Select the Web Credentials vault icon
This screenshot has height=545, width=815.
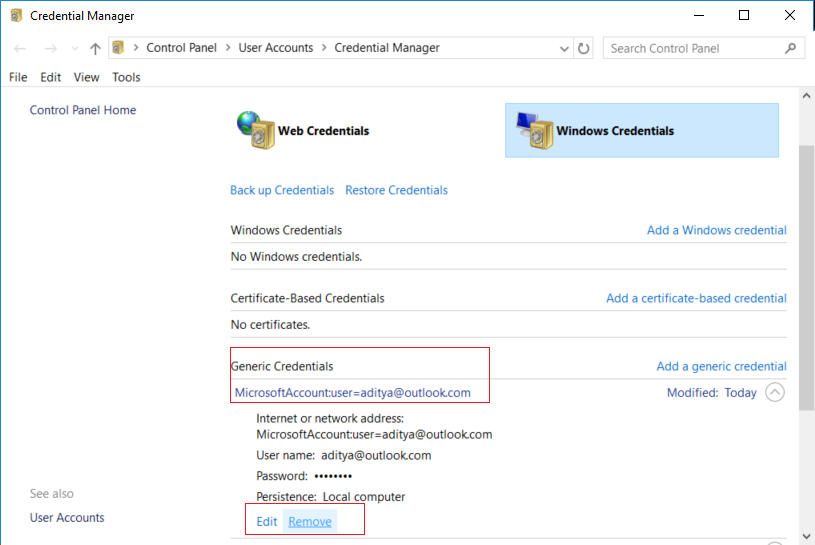coord(254,130)
